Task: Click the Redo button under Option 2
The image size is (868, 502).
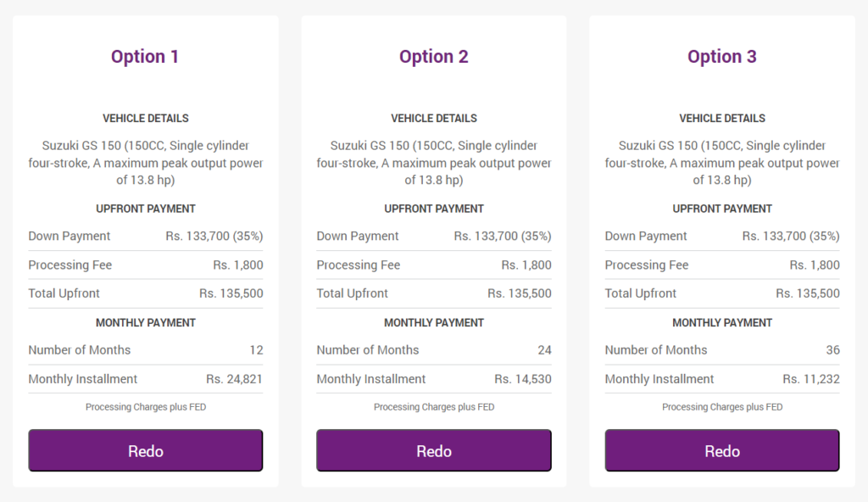Action: (x=434, y=450)
